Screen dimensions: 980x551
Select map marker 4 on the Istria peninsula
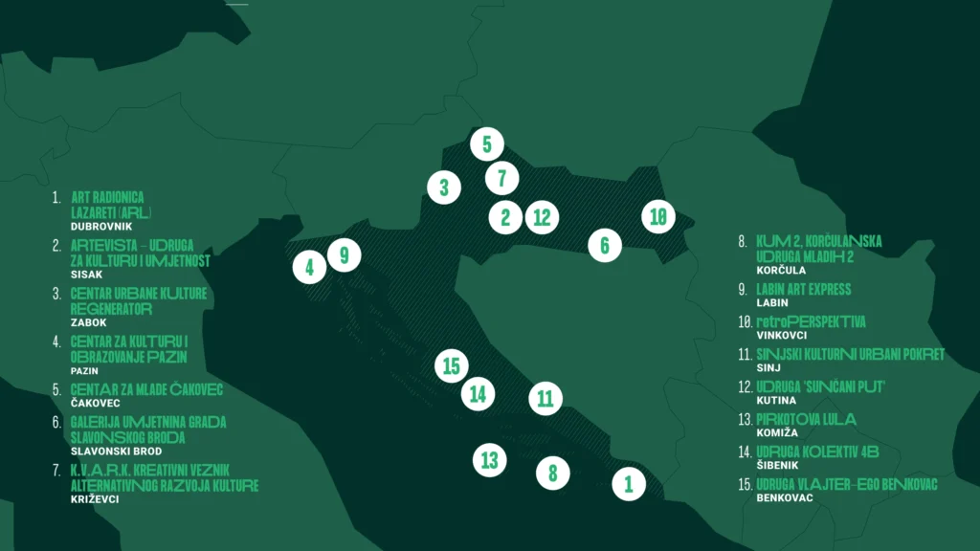[309, 268]
